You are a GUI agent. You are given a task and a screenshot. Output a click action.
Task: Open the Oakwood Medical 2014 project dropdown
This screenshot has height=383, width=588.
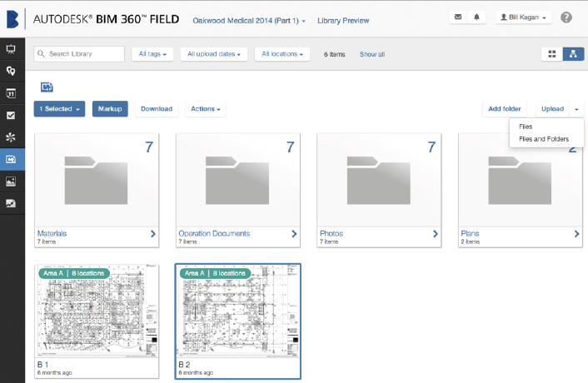pyautogui.click(x=249, y=21)
